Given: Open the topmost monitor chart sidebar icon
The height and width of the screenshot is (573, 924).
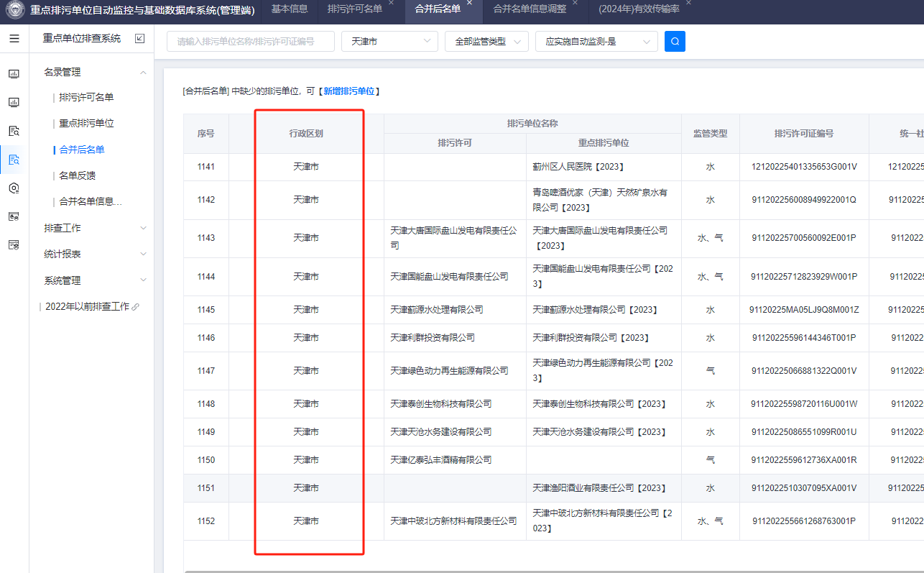Looking at the screenshot, I should click(x=14, y=74).
